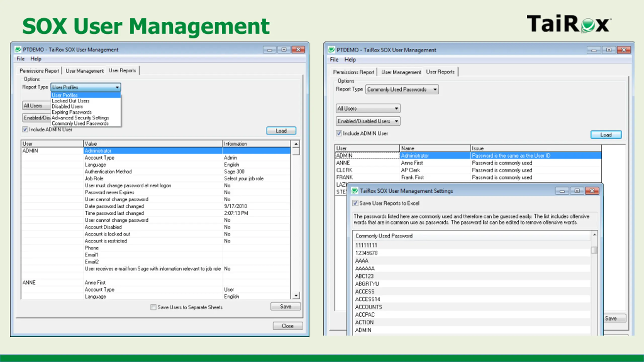Click the app icon in right PTDEMO window title bar
The height and width of the screenshot is (362, 644).
[x=332, y=50]
